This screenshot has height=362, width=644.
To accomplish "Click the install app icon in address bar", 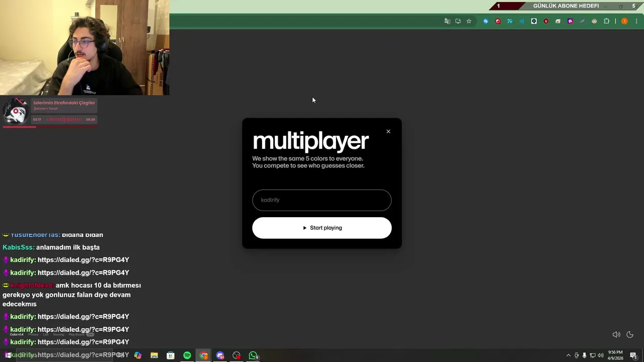I will (458, 21).
